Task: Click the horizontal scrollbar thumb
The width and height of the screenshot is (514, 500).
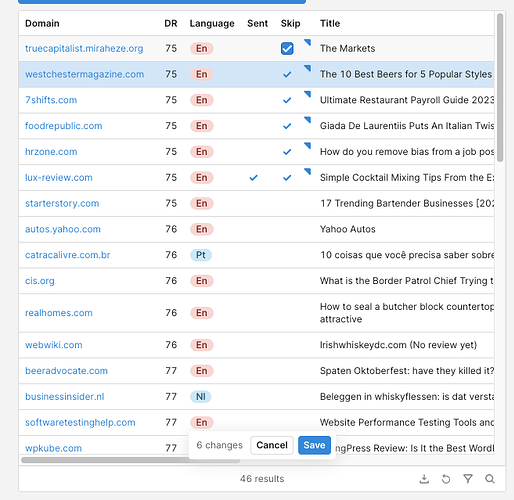Action: pos(131,460)
